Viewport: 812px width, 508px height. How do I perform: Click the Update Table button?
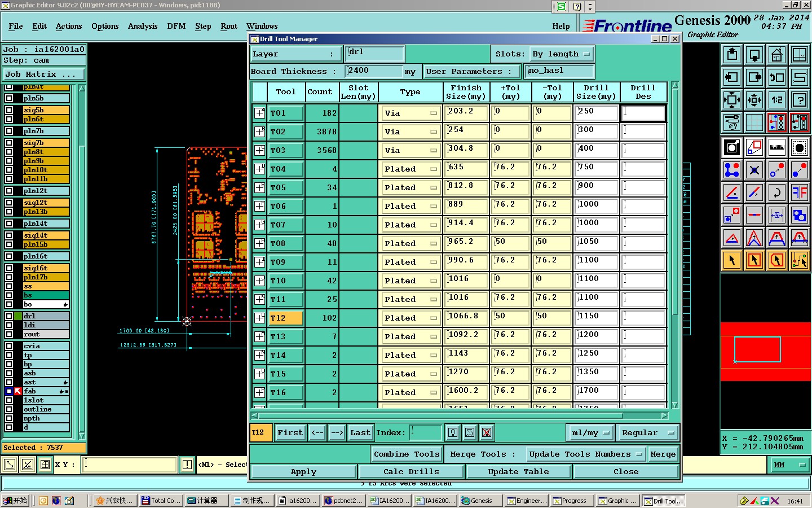(x=519, y=472)
